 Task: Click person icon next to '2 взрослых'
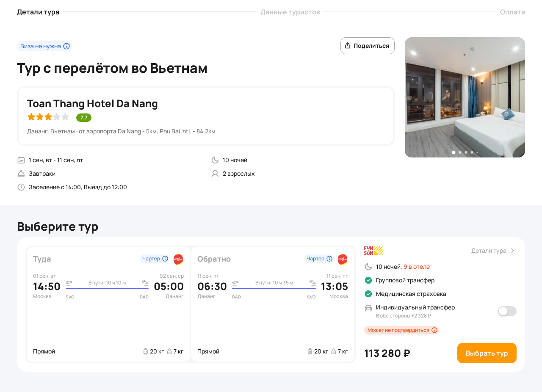pos(215,174)
